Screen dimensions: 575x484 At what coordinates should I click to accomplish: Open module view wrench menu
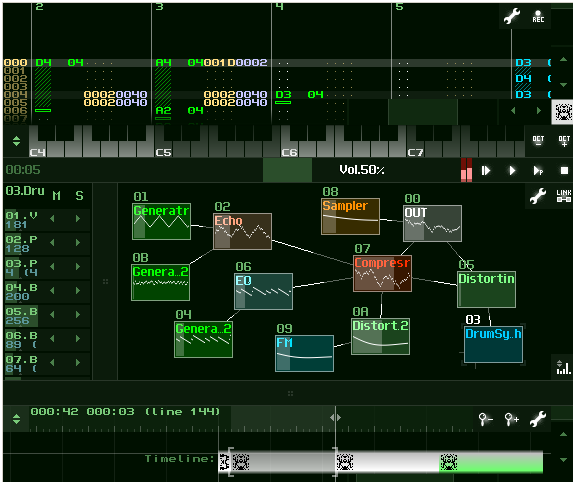(x=538, y=196)
